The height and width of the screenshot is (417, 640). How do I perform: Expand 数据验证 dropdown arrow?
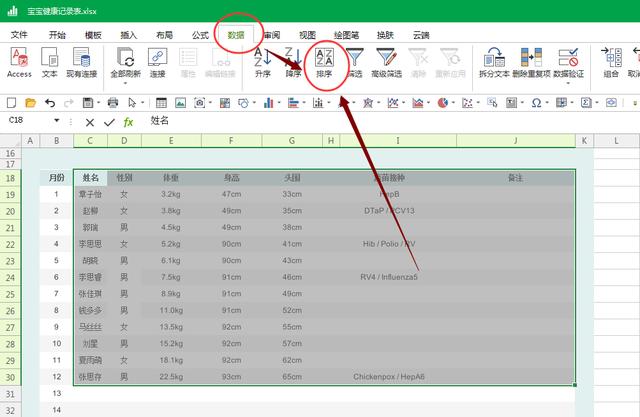tap(568, 83)
